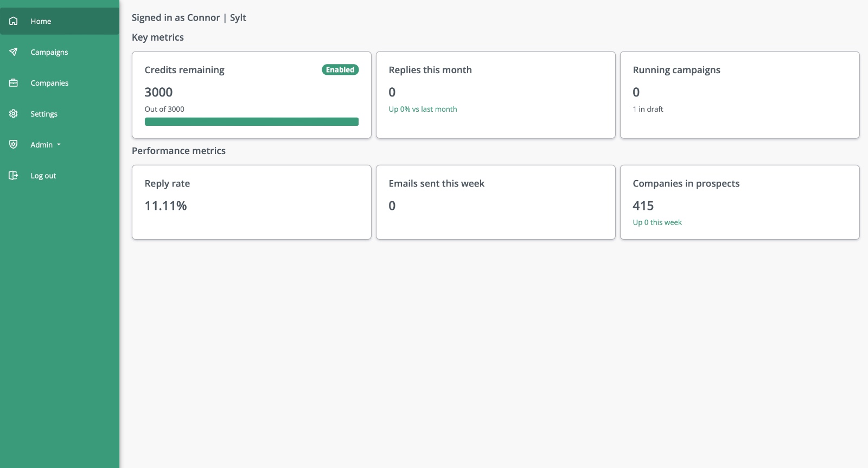Click the Enabled badge on credits card
The width and height of the screenshot is (868, 468).
(x=340, y=70)
